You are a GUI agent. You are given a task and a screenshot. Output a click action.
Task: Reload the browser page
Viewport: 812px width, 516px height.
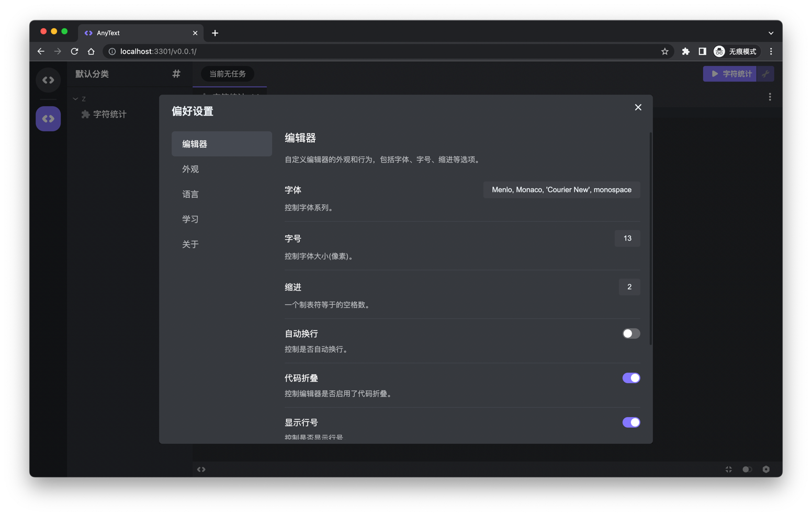click(74, 51)
